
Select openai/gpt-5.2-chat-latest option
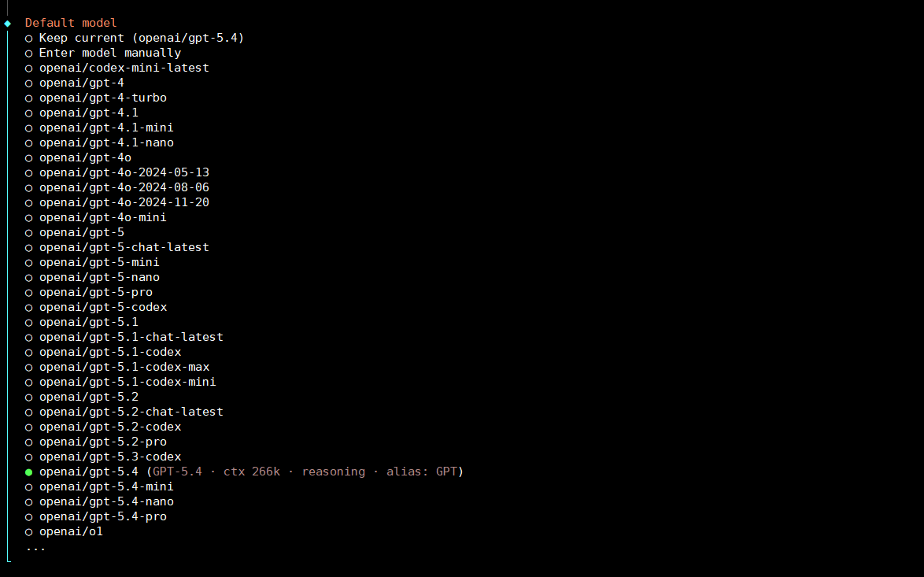coord(131,412)
